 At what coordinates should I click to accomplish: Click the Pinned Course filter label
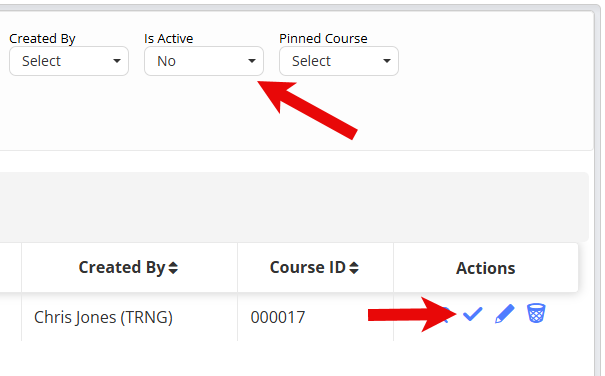point(323,39)
